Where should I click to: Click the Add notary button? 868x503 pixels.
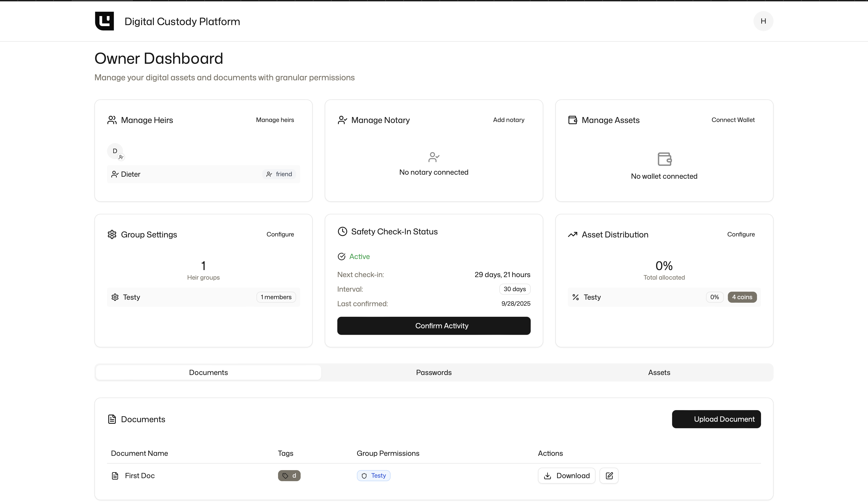(508, 120)
